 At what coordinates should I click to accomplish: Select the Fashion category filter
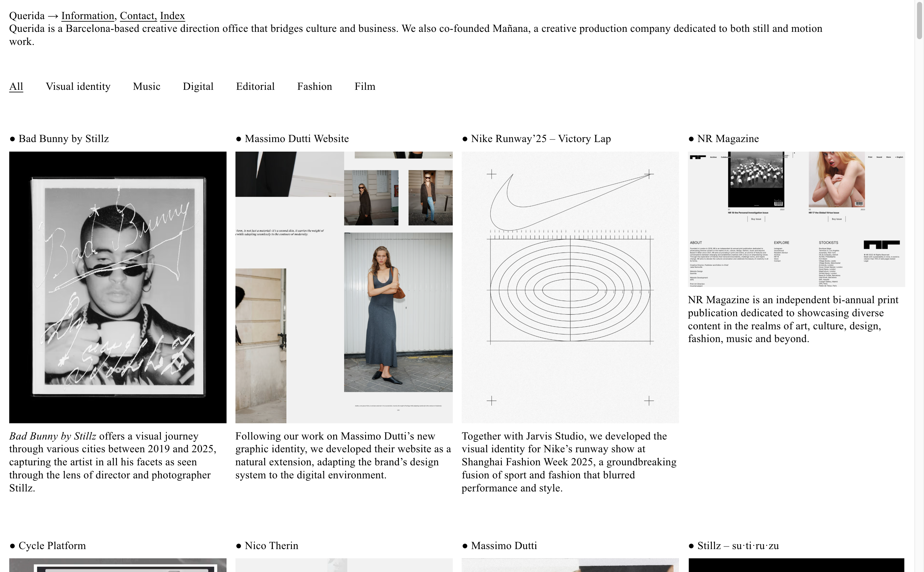pyautogui.click(x=314, y=86)
